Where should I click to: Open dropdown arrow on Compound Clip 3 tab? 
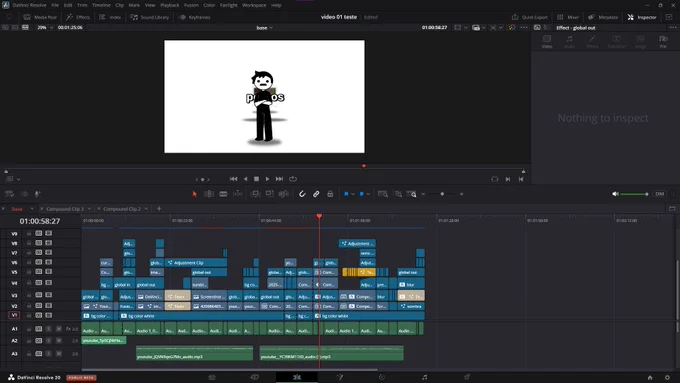[x=89, y=209]
